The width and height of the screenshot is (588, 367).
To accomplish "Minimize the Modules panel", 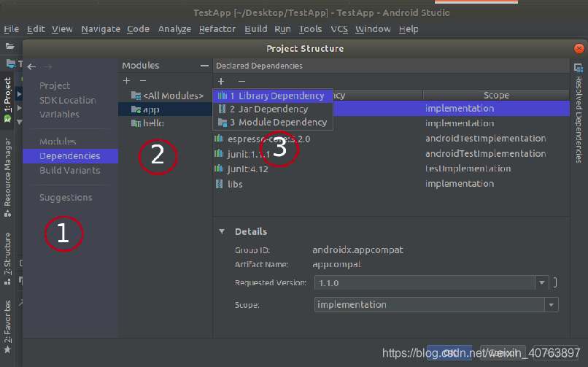I will point(204,66).
